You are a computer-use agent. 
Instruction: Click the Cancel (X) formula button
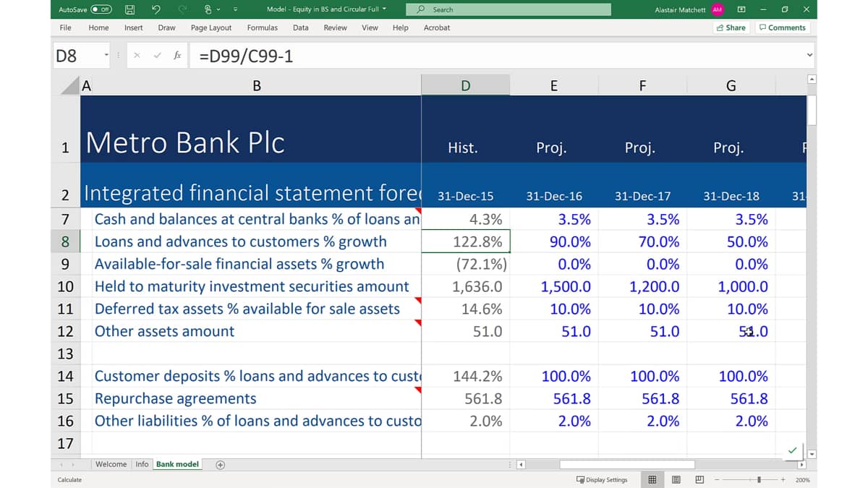click(138, 56)
